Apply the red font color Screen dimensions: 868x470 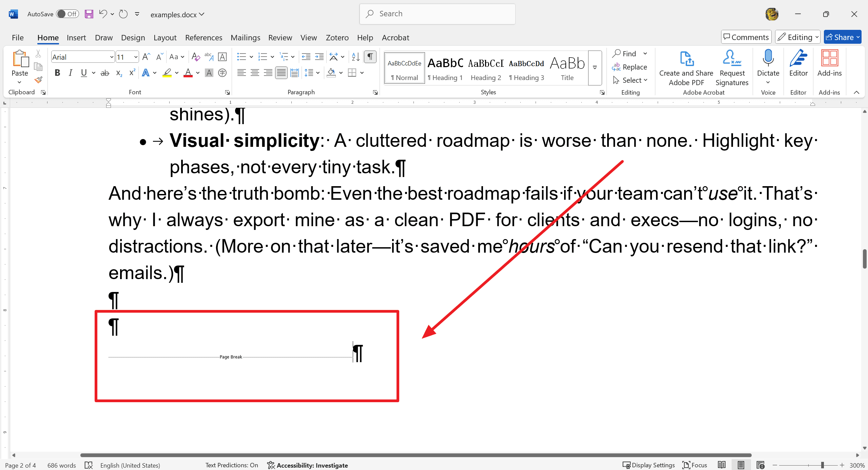pos(188,73)
